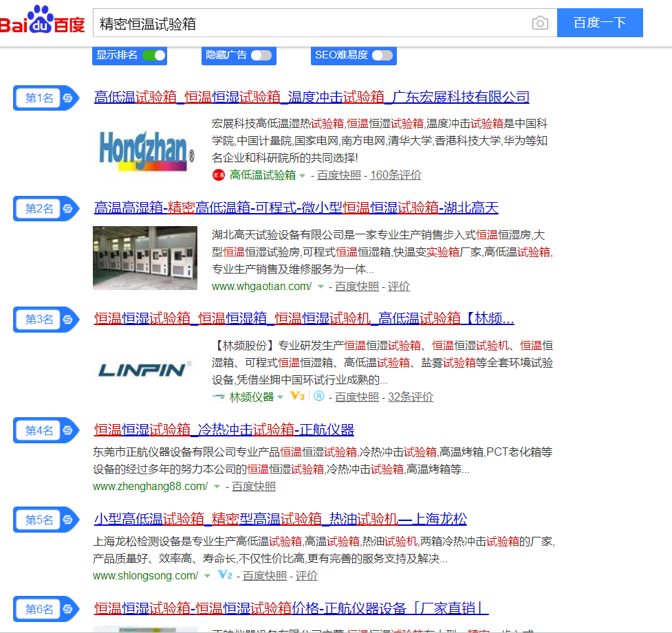Open camera image search icon

point(540,23)
